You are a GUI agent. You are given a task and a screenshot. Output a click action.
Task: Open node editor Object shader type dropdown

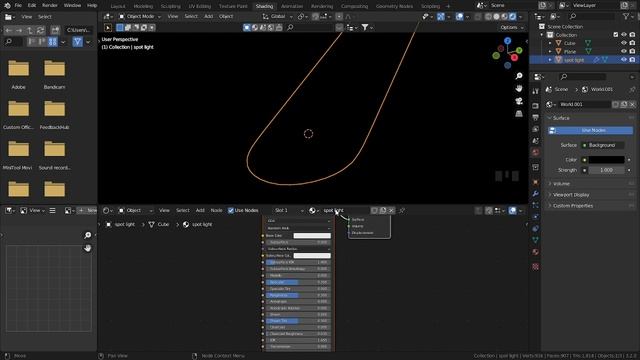(x=136, y=210)
